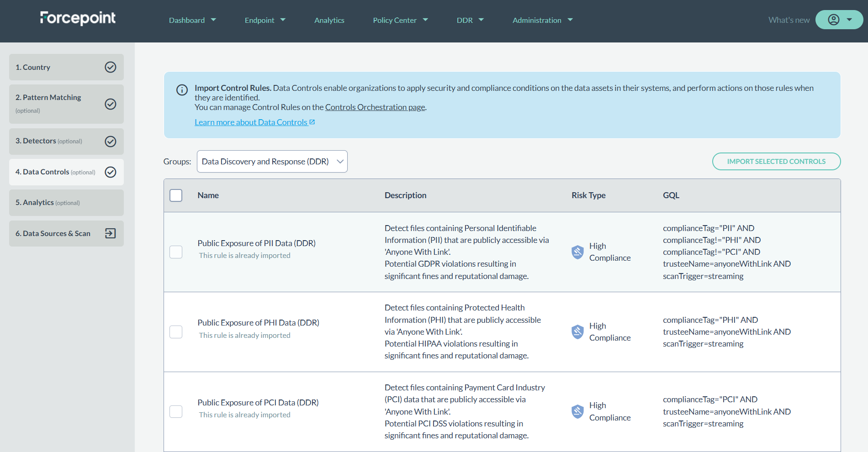Click the Data Sources & Scan arrow icon
The image size is (868, 452).
111,233
